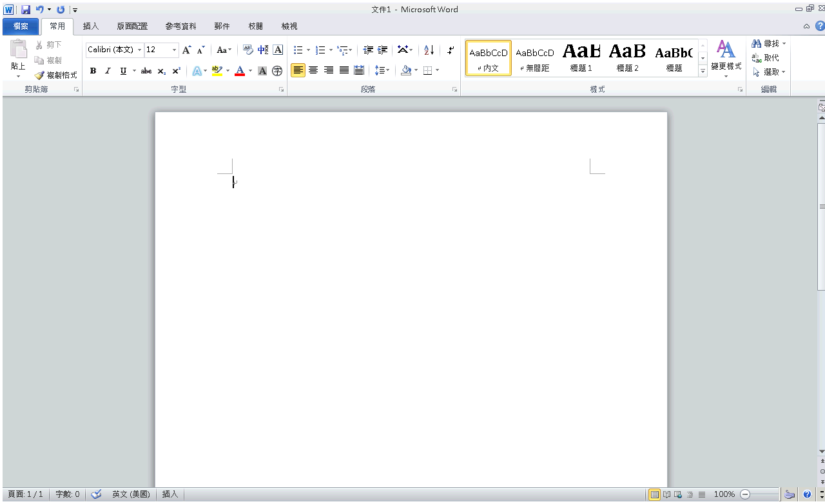The width and height of the screenshot is (825, 504).
Task: Click the phonetic guide 中 icon
Action: (263, 50)
